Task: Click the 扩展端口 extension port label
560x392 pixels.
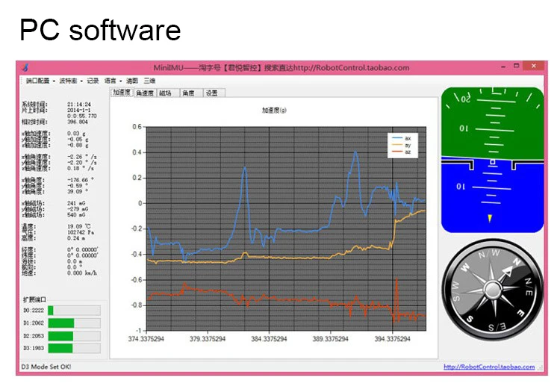Action: [x=34, y=299]
